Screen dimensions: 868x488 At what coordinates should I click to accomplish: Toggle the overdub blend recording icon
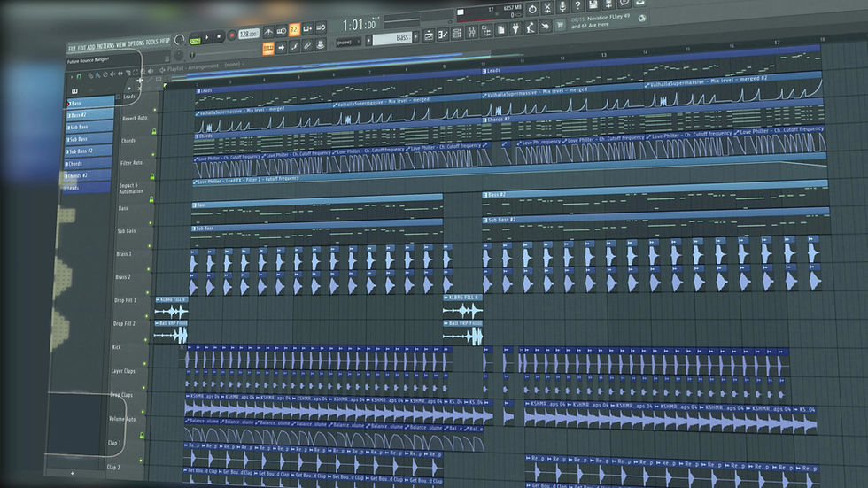tap(308, 28)
